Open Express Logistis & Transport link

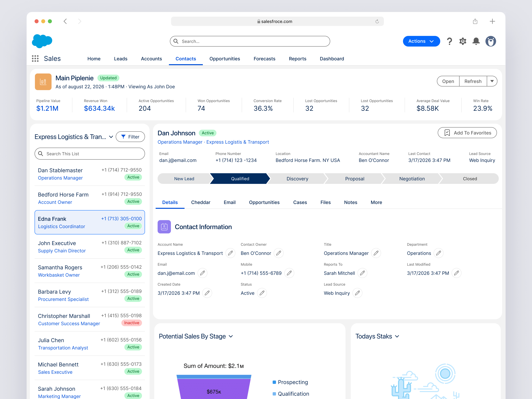point(237,142)
